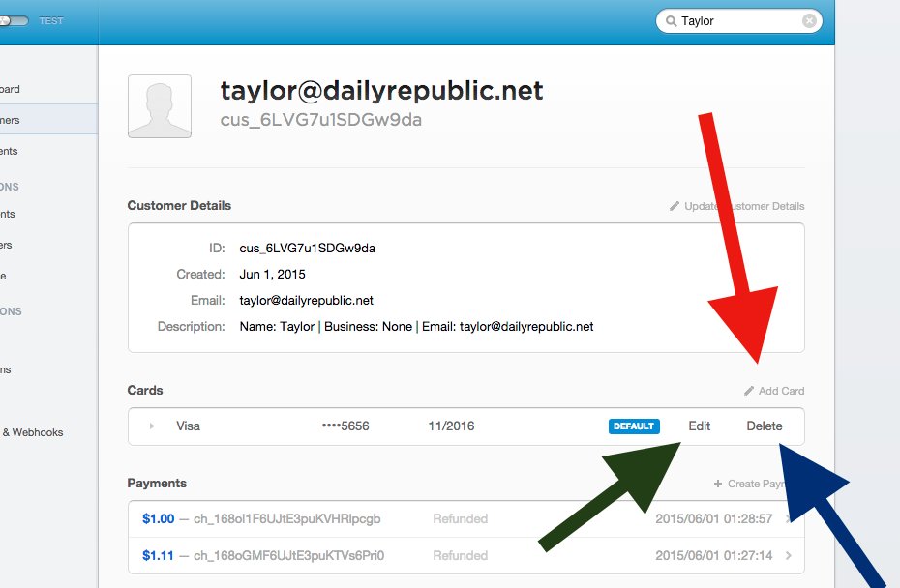Toggle the Test mode switch
The width and height of the screenshot is (900, 588).
coord(15,20)
